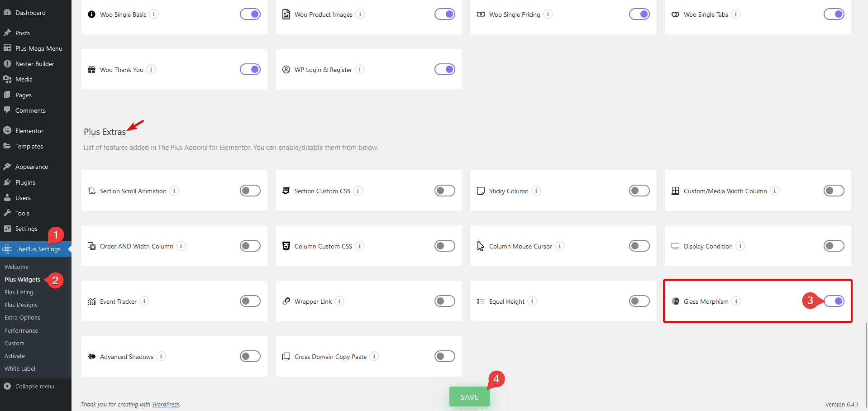The image size is (868, 411).
Task: Open the Plus Widgets settings section
Action: (x=22, y=279)
